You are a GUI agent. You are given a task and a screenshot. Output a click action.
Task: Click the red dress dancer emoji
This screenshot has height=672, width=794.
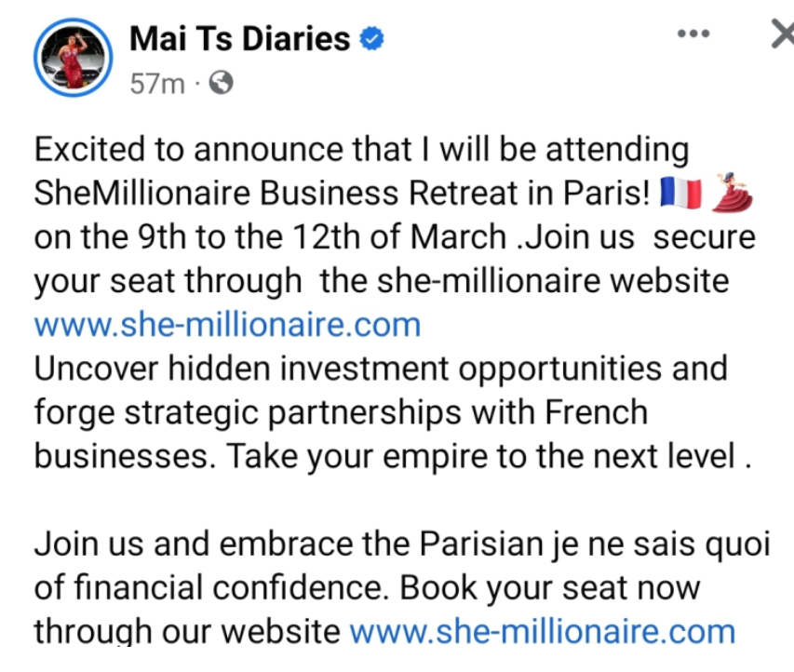click(x=733, y=192)
